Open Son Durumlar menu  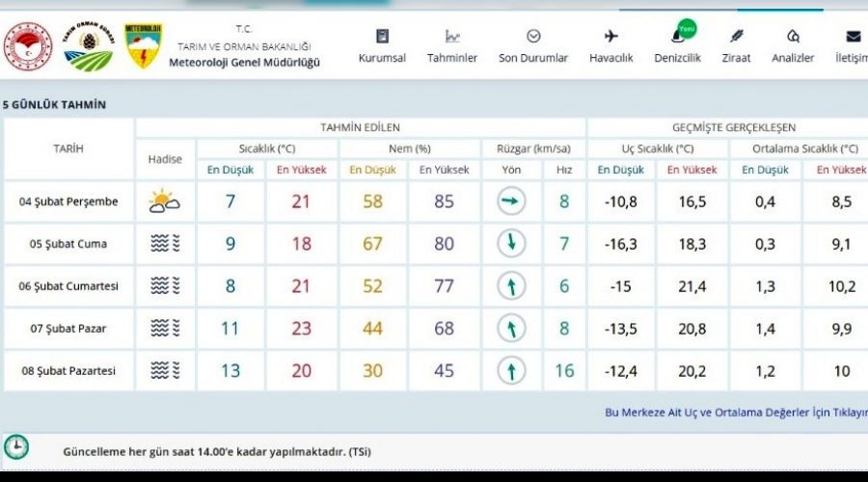(x=533, y=46)
